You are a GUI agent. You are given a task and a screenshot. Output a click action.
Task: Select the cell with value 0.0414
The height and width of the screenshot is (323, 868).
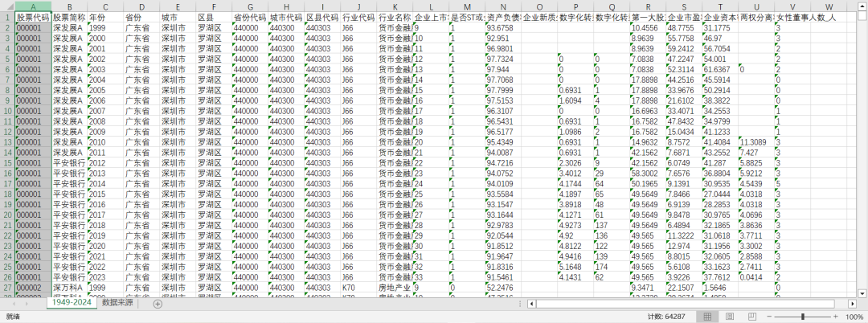pos(755,276)
